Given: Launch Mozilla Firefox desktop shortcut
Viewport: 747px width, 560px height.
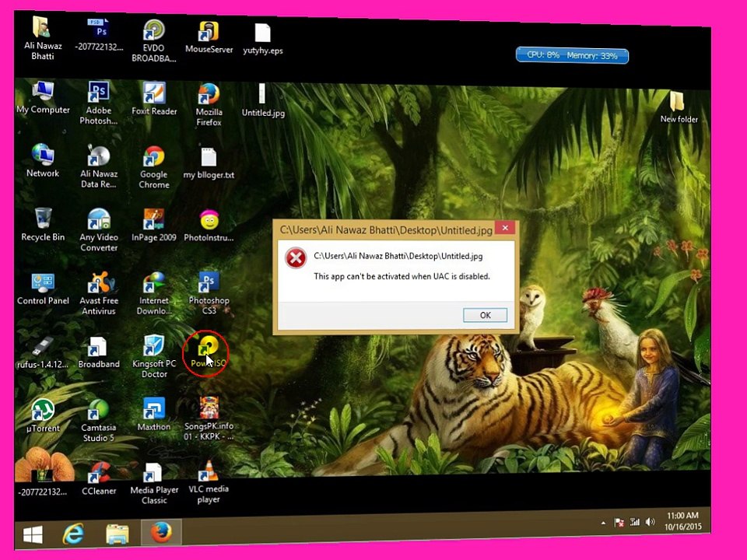Looking at the screenshot, I should [x=209, y=105].
